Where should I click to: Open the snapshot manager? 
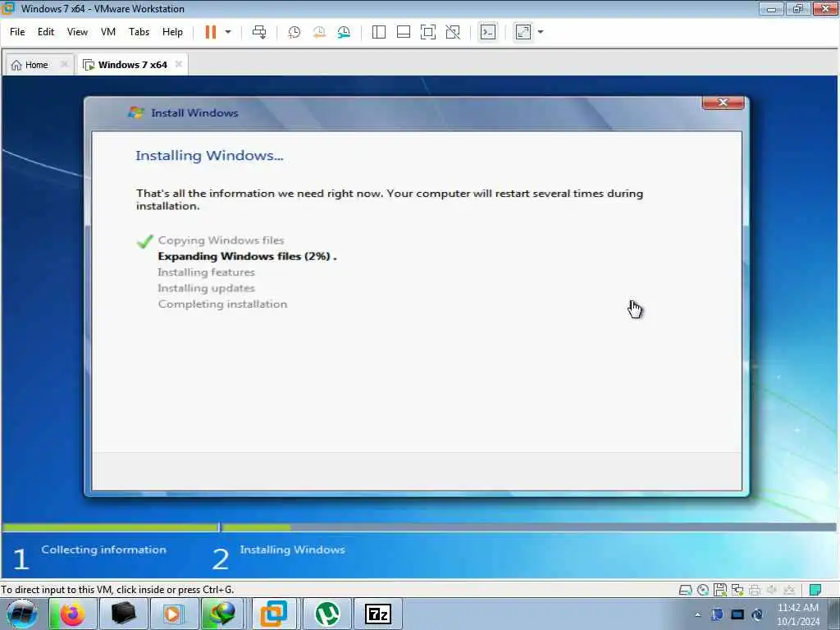pos(344,32)
